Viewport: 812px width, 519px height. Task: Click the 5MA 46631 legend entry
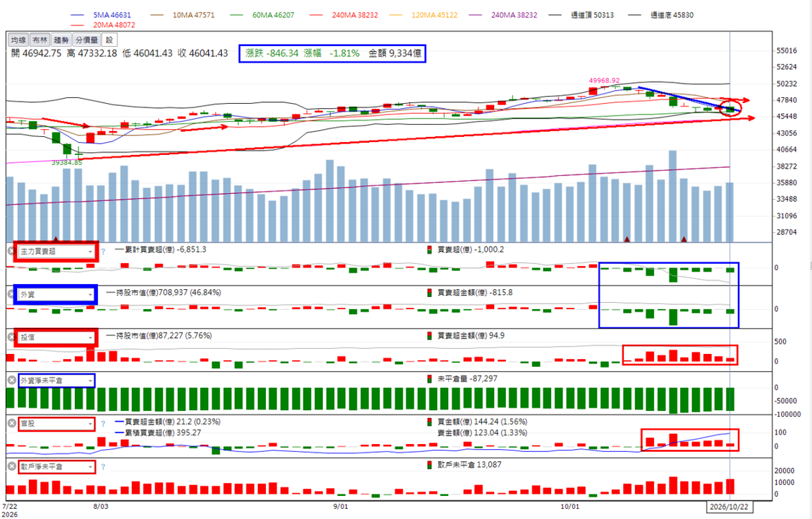tap(112, 15)
